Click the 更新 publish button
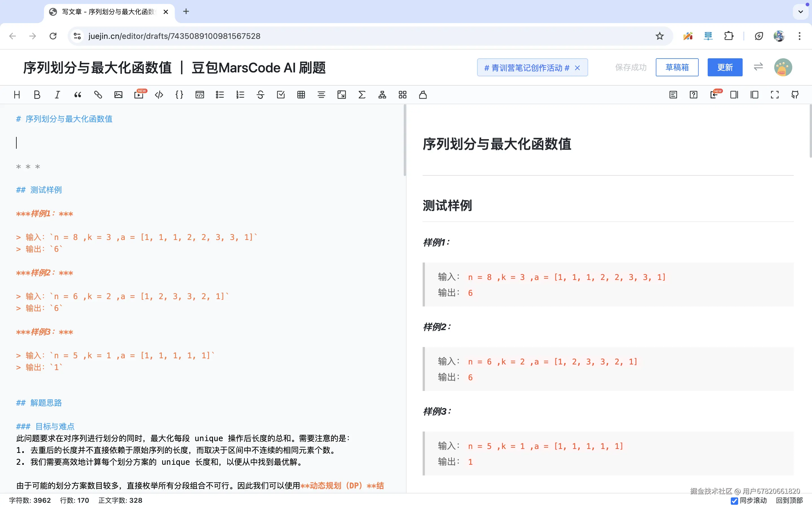 point(725,67)
